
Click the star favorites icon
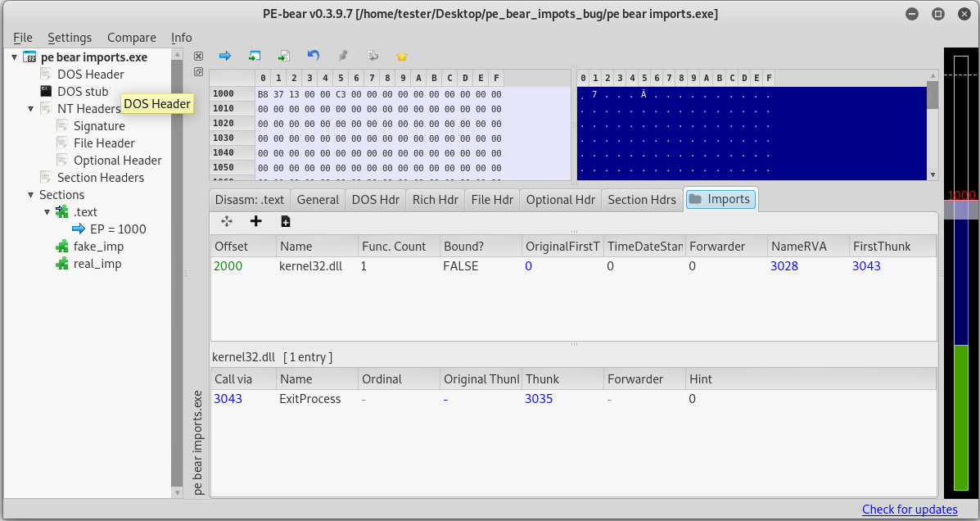pos(401,55)
